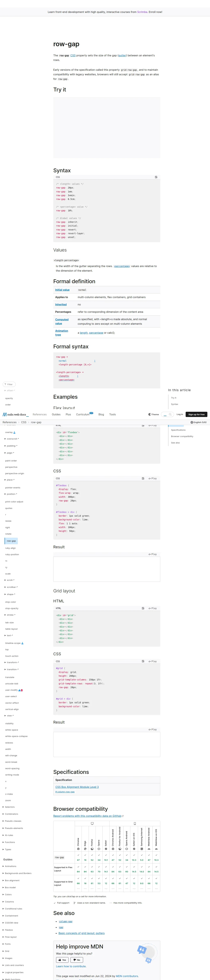Expand the transition-* sidebar group
This screenshot has width=210, height=980.
click(x=11, y=669)
